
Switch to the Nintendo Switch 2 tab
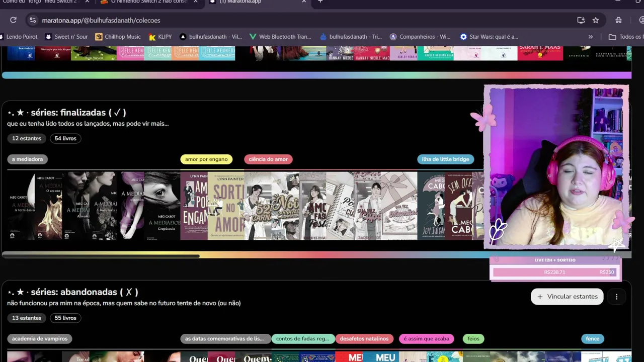coord(148,2)
